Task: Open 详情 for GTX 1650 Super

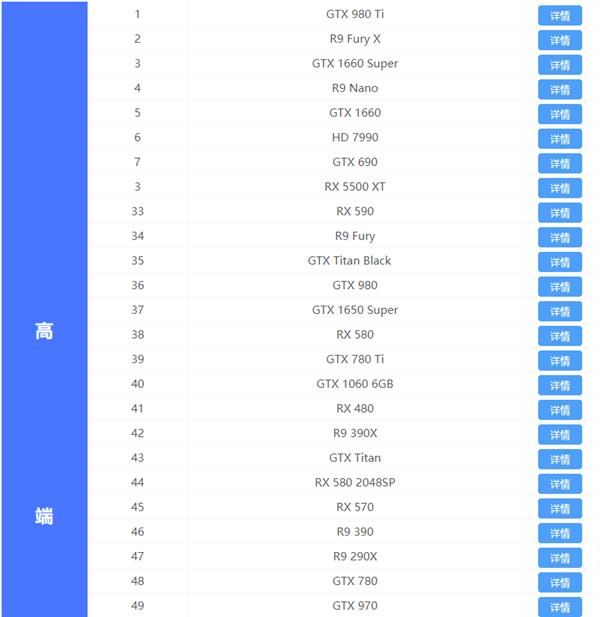Action: [x=559, y=311]
